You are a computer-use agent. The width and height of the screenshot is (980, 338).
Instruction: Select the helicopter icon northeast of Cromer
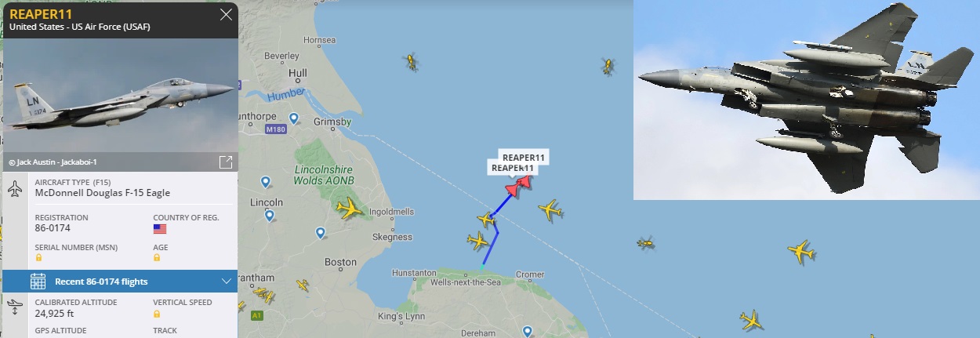pos(645,243)
